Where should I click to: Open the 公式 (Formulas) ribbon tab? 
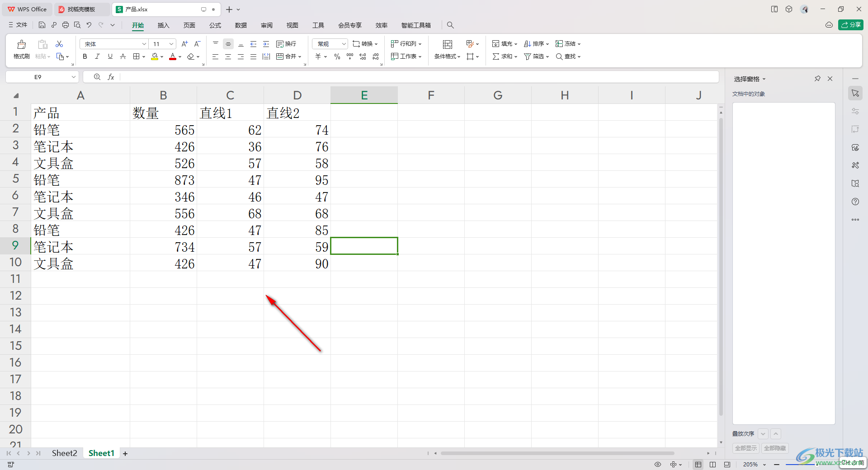coord(215,25)
